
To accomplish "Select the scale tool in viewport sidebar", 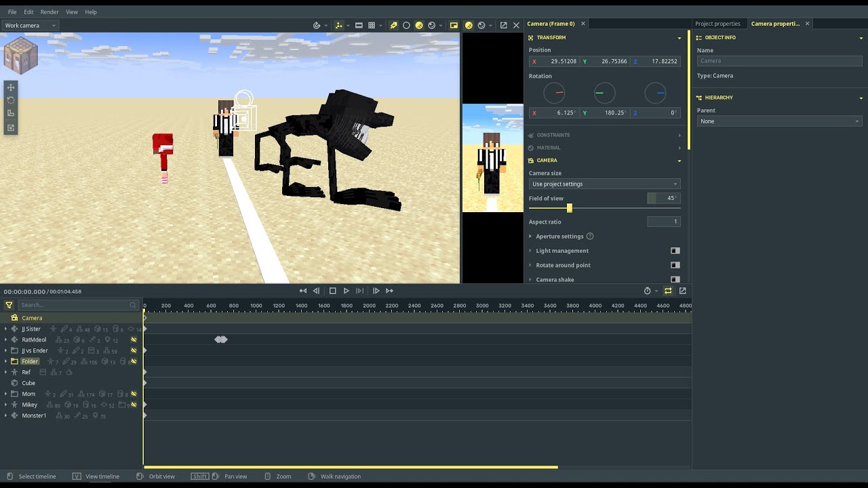I will [10, 113].
